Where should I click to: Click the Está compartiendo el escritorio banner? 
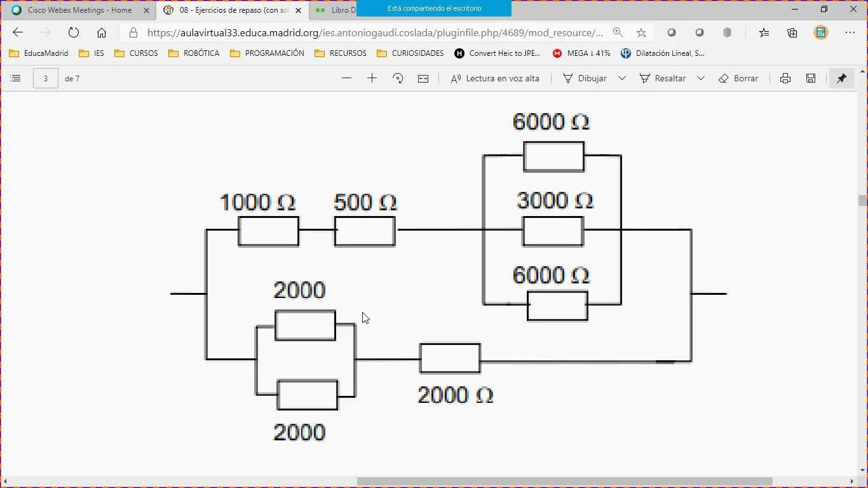(434, 8)
